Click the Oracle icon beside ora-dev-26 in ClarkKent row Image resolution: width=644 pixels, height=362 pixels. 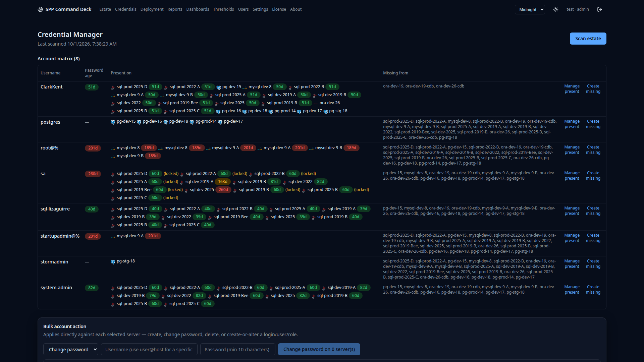(316, 103)
